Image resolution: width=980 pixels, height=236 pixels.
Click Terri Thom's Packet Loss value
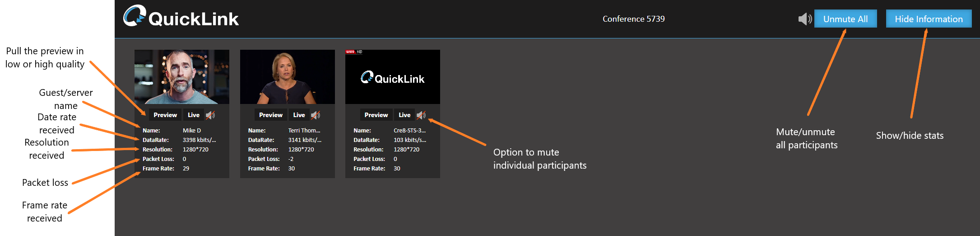coord(291,159)
